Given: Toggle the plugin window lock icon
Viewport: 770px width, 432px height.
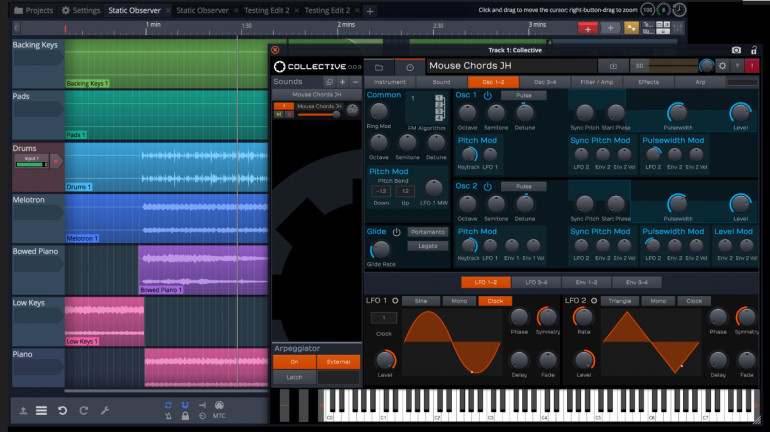Looking at the screenshot, I should (754, 50).
